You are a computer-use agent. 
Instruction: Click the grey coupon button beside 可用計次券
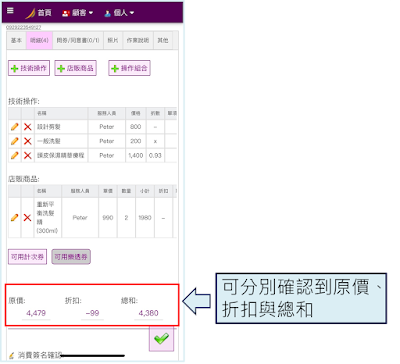point(71,257)
